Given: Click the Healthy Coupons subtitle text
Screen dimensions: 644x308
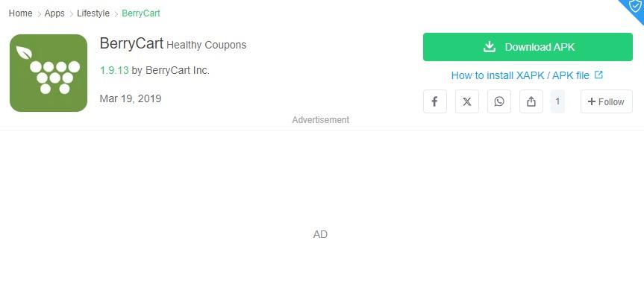Looking at the screenshot, I should (x=206, y=45).
